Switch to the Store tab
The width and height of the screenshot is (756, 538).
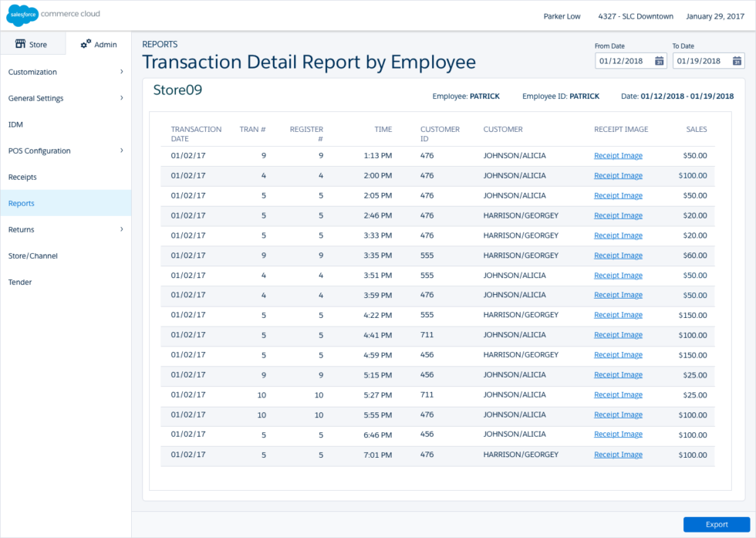click(32, 44)
